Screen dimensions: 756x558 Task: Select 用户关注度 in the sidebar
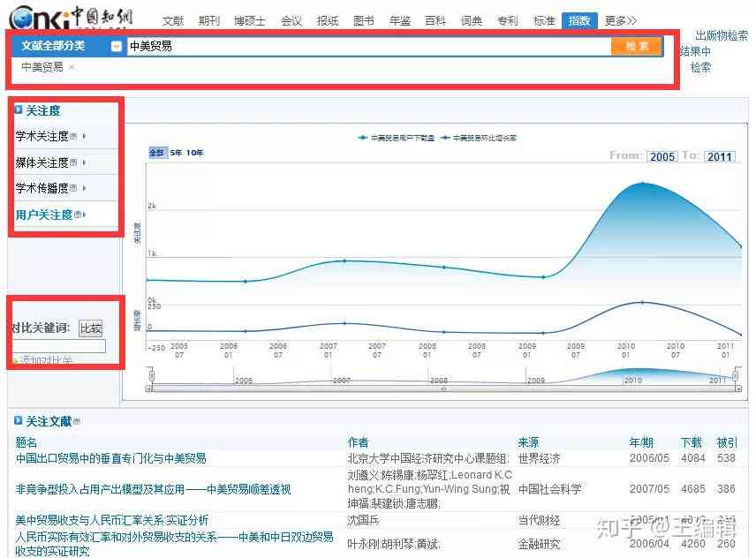[44, 215]
